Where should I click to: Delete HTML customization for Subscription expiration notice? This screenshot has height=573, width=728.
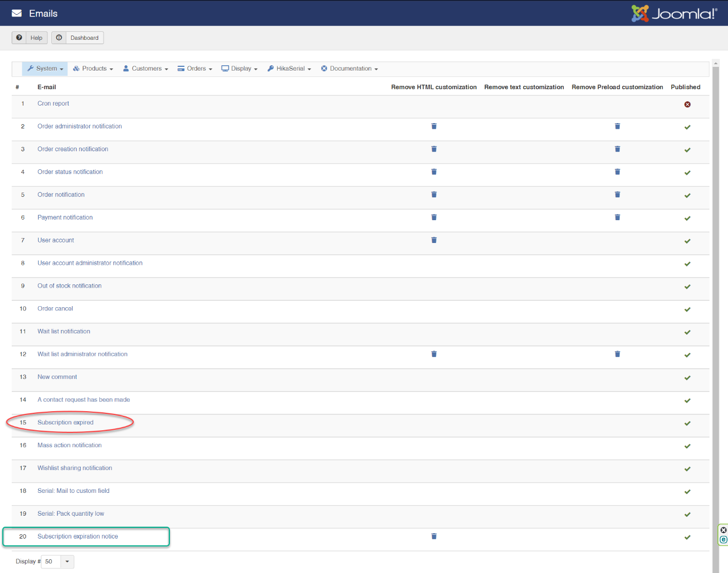[x=434, y=536]
